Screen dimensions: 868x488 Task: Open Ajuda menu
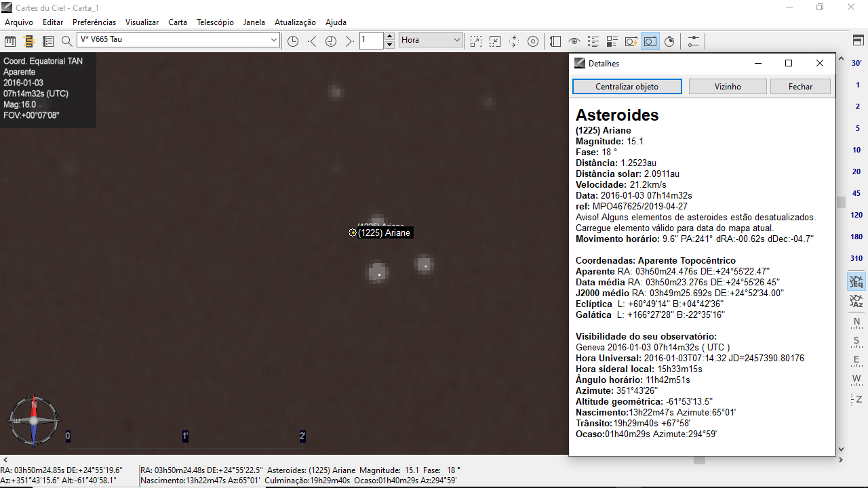tap(336, 22)
